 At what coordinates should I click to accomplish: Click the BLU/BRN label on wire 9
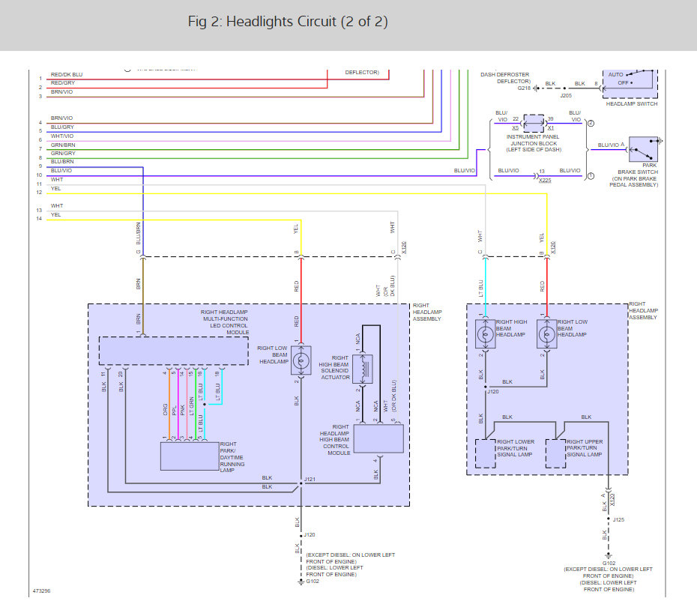(x=62, y=162)
